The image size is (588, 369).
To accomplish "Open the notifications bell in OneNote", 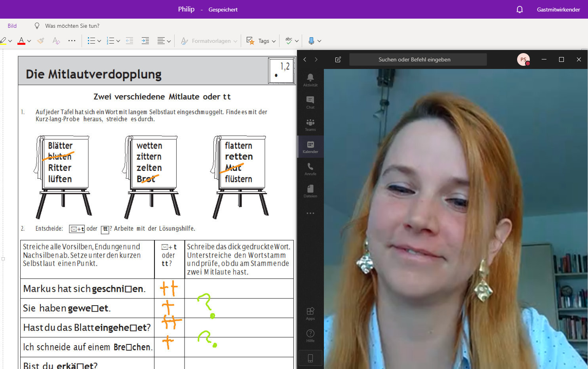I will tap(519, 10).
